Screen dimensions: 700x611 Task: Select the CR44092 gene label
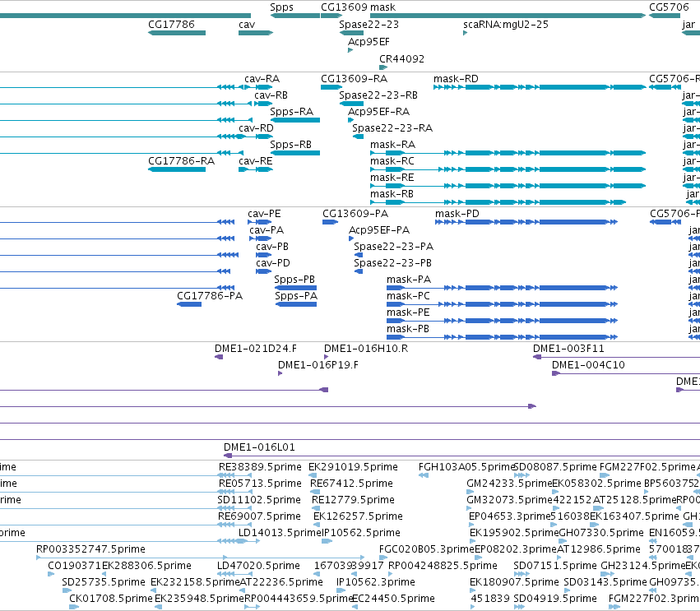pyautogui.click(x=401, y=59)
